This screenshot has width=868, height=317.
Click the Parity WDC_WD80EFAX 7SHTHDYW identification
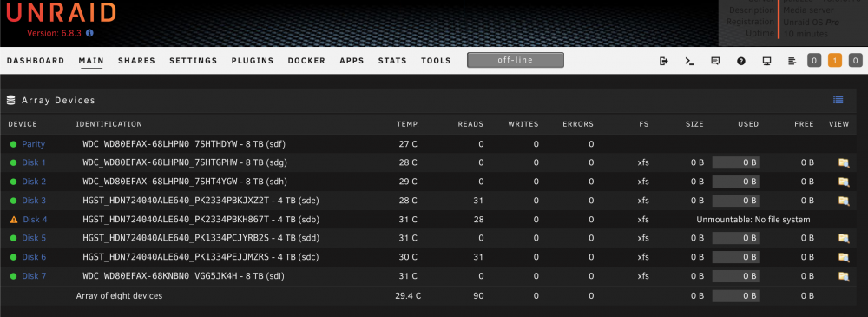point(184,144)
